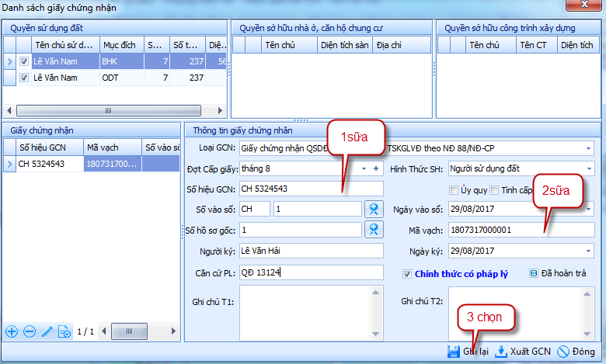Screen dimensions: 606x364
Task: Click the plus icon in Đợt Cấp giấy
Action: point(376,168)
